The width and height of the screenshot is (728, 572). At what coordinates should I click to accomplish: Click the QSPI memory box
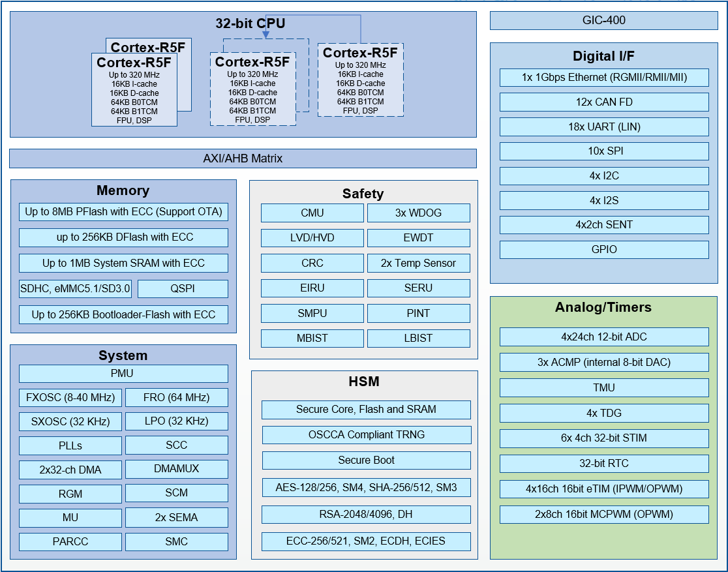click(183, 289)
